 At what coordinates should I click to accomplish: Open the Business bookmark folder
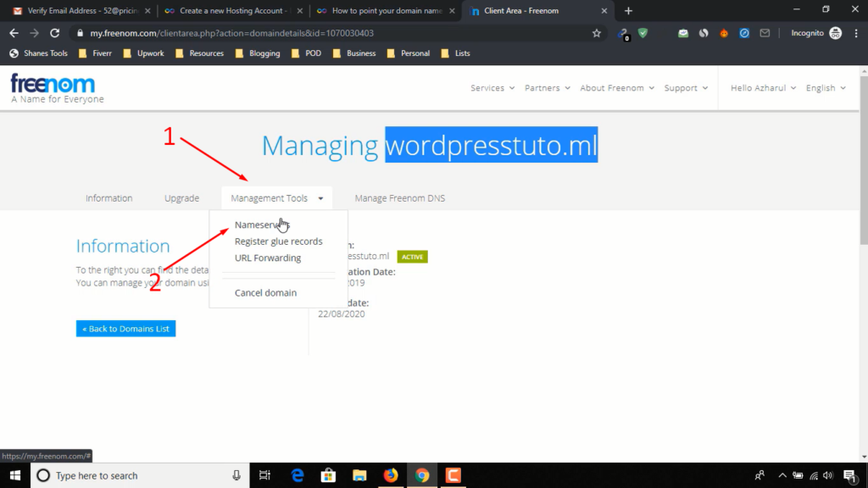pyautogui.click(x=354, y=53)
